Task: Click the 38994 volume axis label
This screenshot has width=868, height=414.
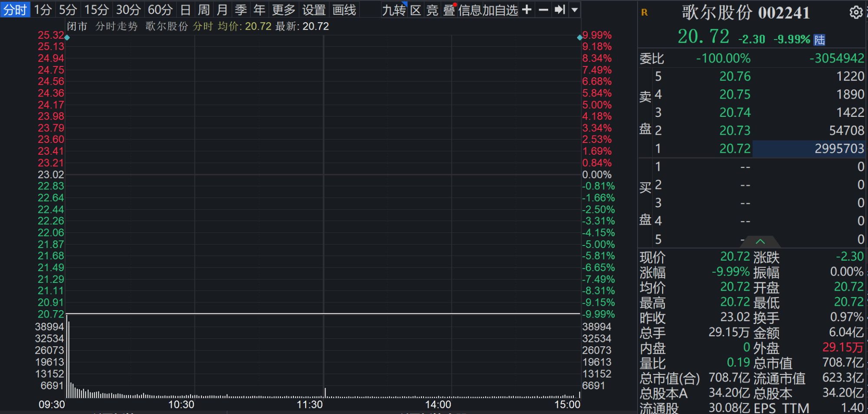Action: [x=49, y=327]
